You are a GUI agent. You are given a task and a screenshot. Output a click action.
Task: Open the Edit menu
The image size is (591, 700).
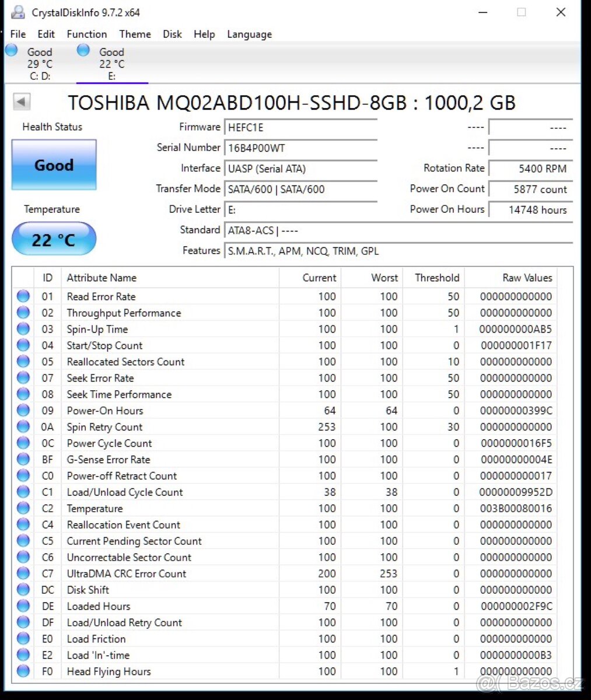click(x=46, y=34)
